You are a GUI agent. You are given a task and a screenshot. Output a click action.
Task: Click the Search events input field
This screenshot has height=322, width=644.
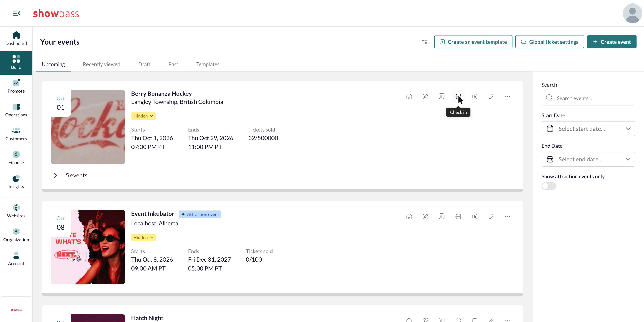(x=588, y=98)
